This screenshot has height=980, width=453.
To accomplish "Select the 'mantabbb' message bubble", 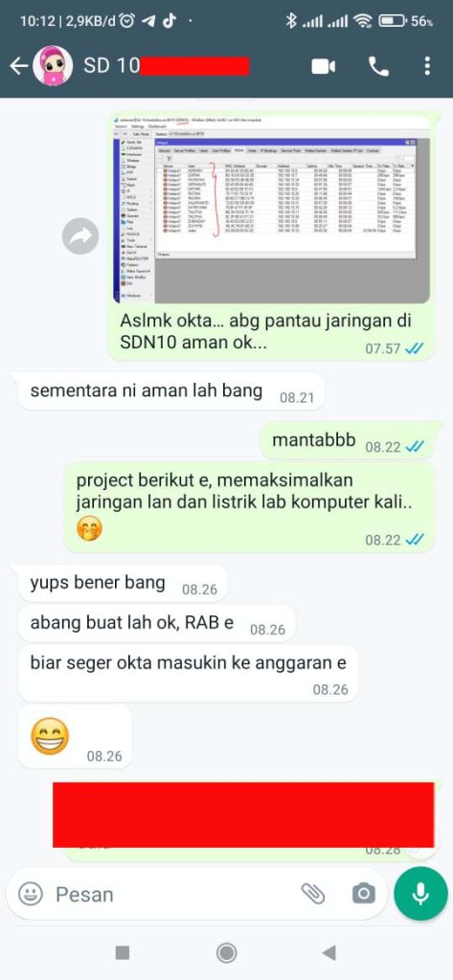I will (348, 440).
